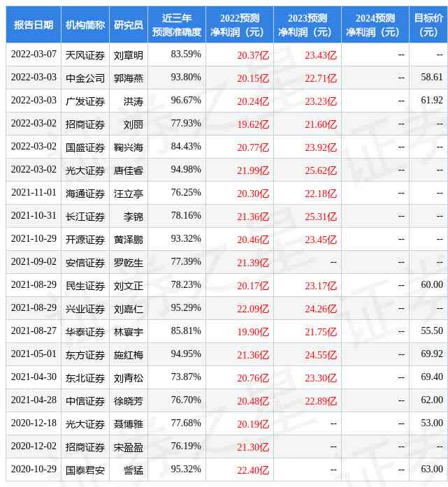Click the 研究员 column header
Screen dimensions: 448x487
coord(129,25)
